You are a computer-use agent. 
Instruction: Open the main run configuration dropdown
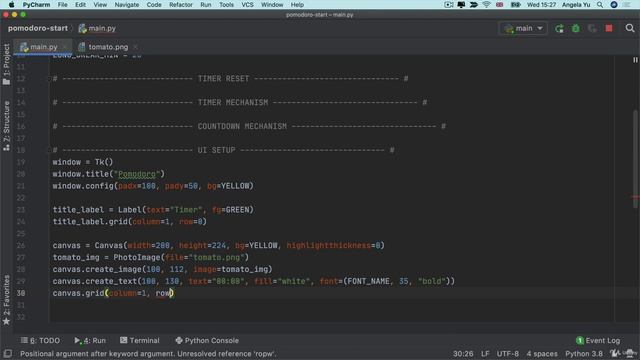tap(524, 29)
